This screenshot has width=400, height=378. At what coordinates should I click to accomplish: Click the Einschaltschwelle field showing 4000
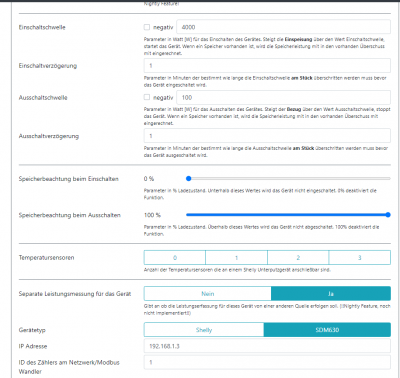283,27
